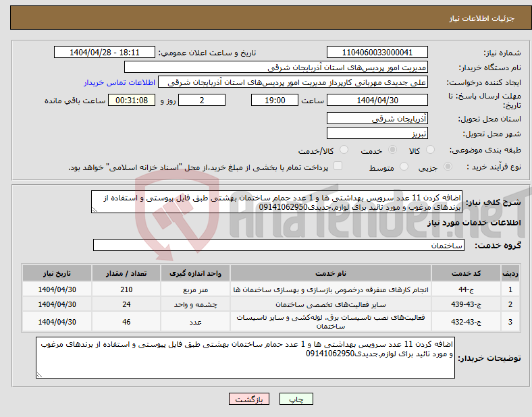This screenshot has height=417, width=532.
Task: Click the delivery province field آذربایجان شرقی
Action: pyautogui.click(x=377, y=118)
